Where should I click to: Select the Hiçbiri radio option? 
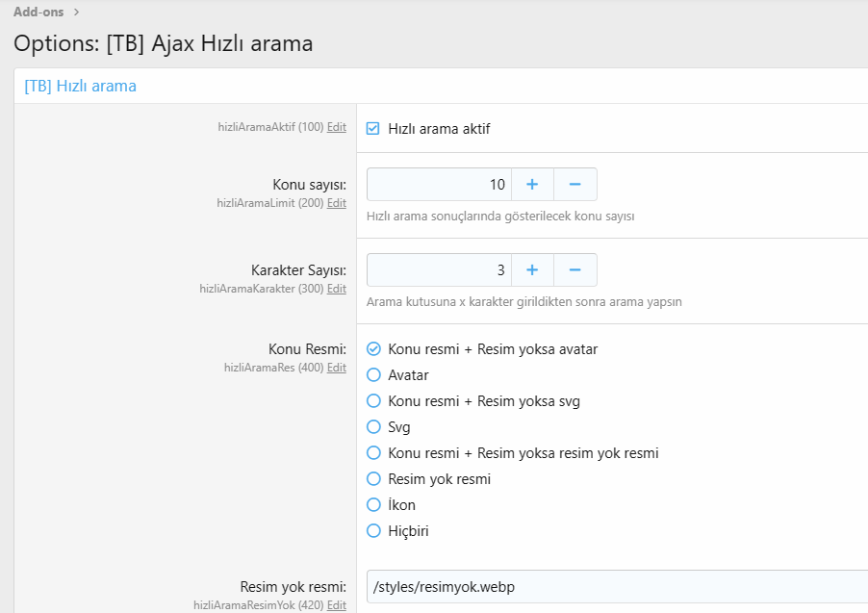pos(373,531)
